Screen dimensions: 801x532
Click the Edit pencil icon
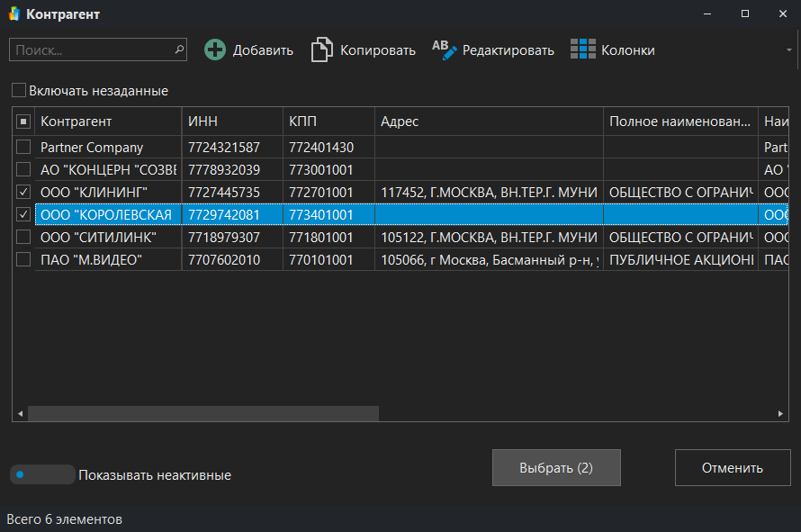[x=445, y=50]
